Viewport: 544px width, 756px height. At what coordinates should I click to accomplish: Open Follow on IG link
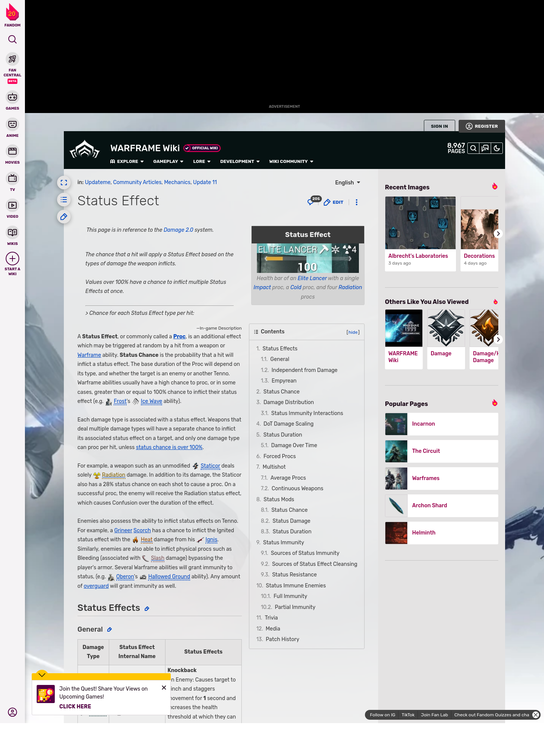[382, 715]
